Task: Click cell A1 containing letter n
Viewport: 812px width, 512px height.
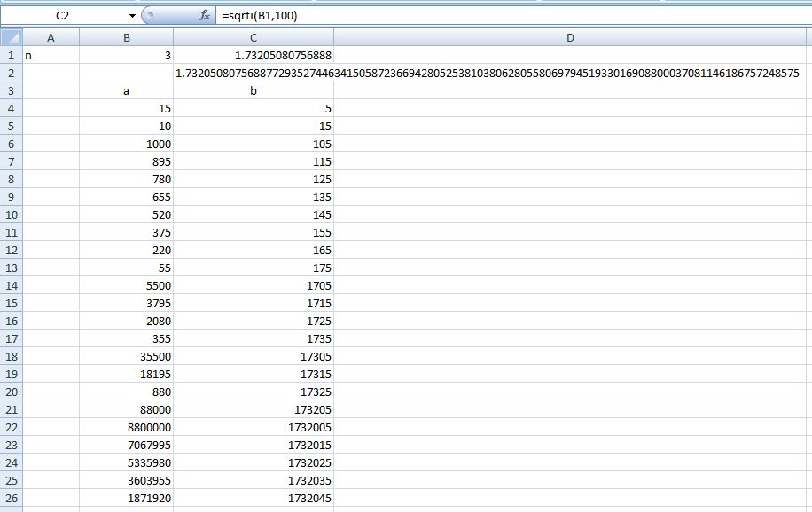Action: (x=51, y=55)
